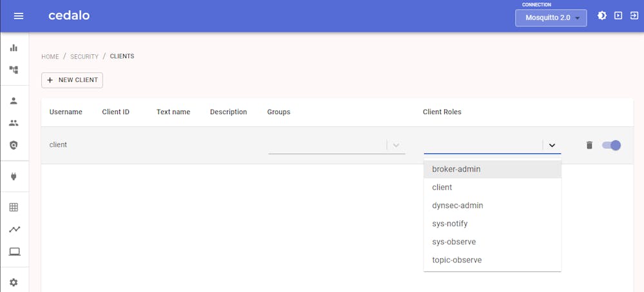644x292 pixels.
Task: Toggle dark mode brightness icon
Action: click(601, 15)
